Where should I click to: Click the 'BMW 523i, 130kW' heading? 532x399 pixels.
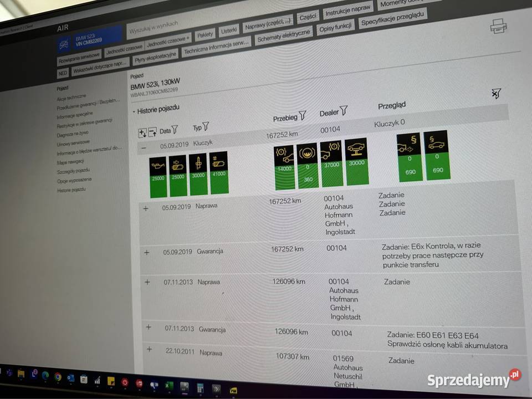pos(155,84)
